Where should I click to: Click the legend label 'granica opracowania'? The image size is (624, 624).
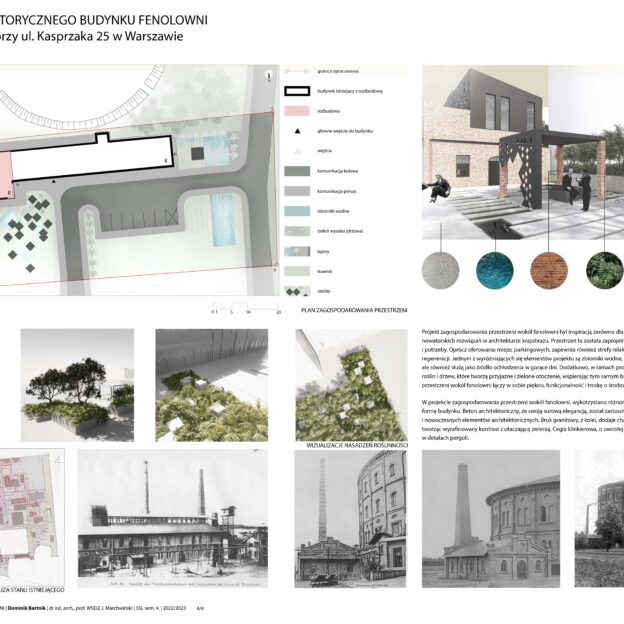coord(338,71)
